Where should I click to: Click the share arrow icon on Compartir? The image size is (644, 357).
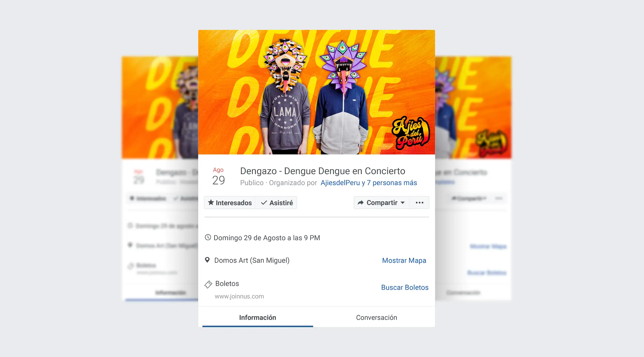pyautogui.click(x=361, y=203)
